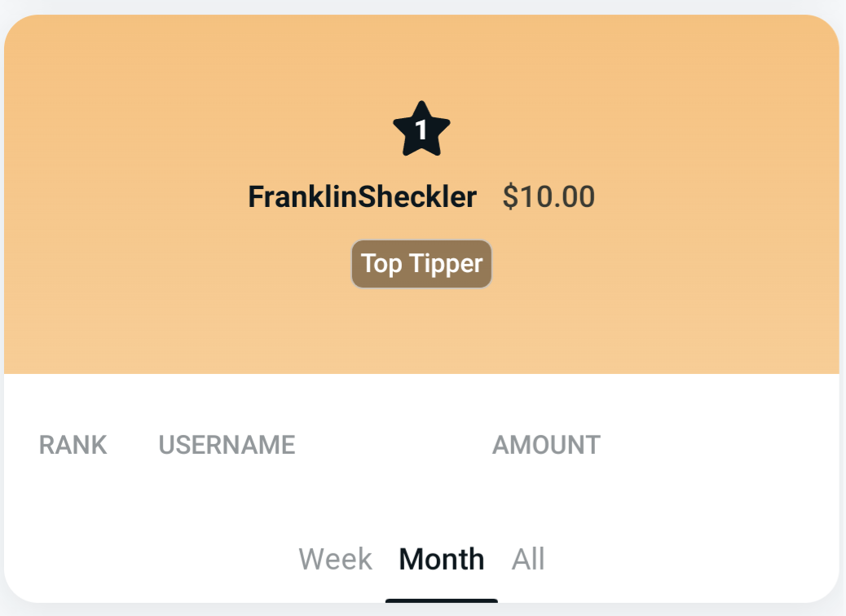Click the RANK column header

point(73,445)
